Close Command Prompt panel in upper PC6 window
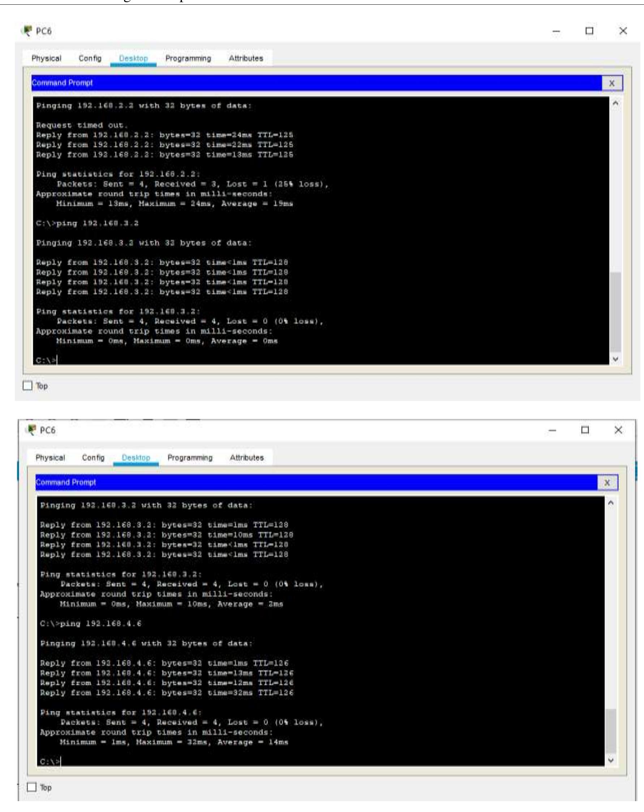 pyautogui.click(x=612, y=83)
